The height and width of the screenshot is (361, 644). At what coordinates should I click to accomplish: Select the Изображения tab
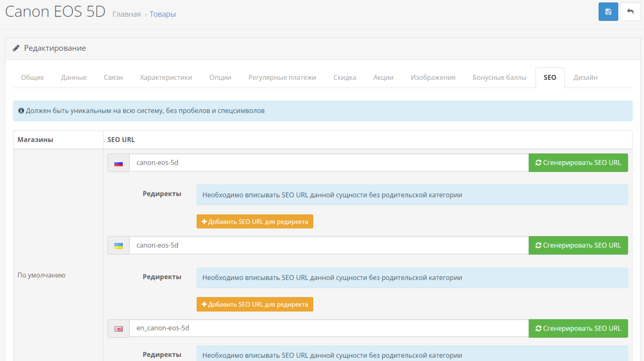[433, 77]
